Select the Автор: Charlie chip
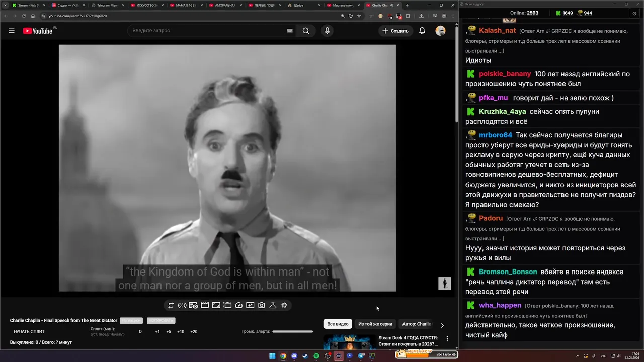 (417, 324)
